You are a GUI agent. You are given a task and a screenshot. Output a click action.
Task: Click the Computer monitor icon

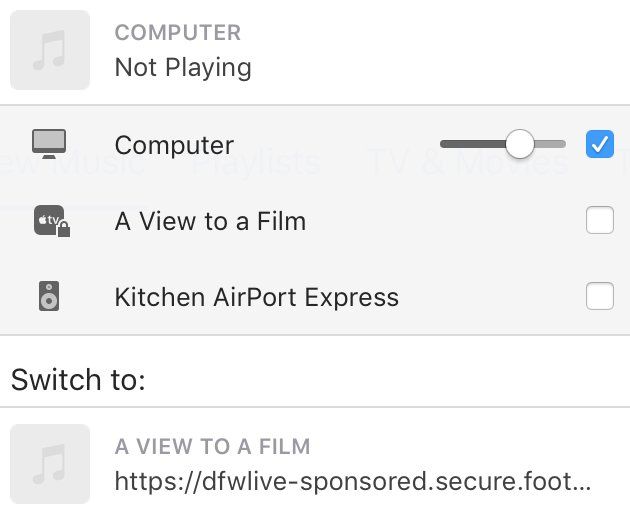click(48, 144)
